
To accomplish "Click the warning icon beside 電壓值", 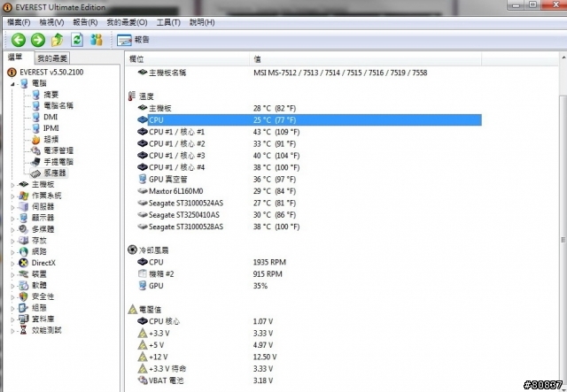I will (x=132, y=310).
